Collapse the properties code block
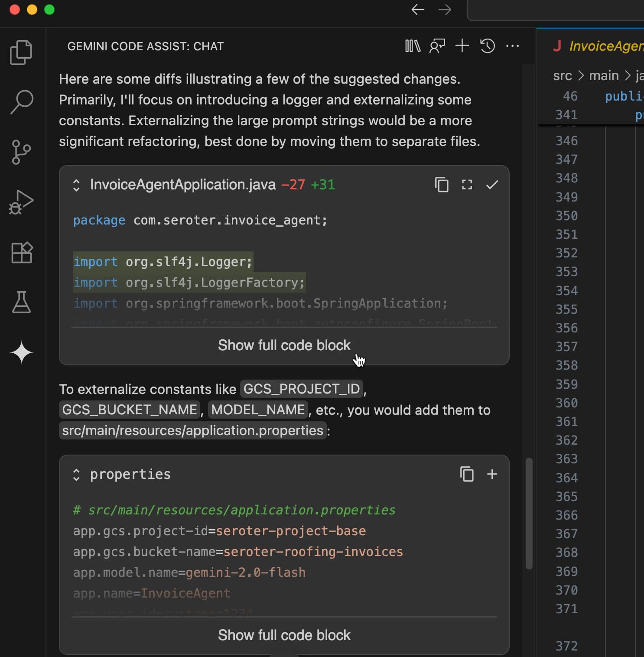Screen dimensions: 644x657 [x=76, y=475]
